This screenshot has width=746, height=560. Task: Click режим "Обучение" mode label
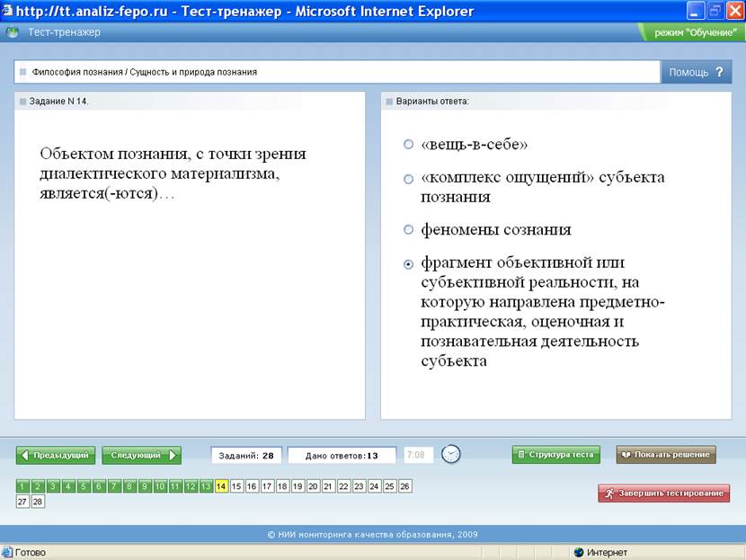pos(695,32)
